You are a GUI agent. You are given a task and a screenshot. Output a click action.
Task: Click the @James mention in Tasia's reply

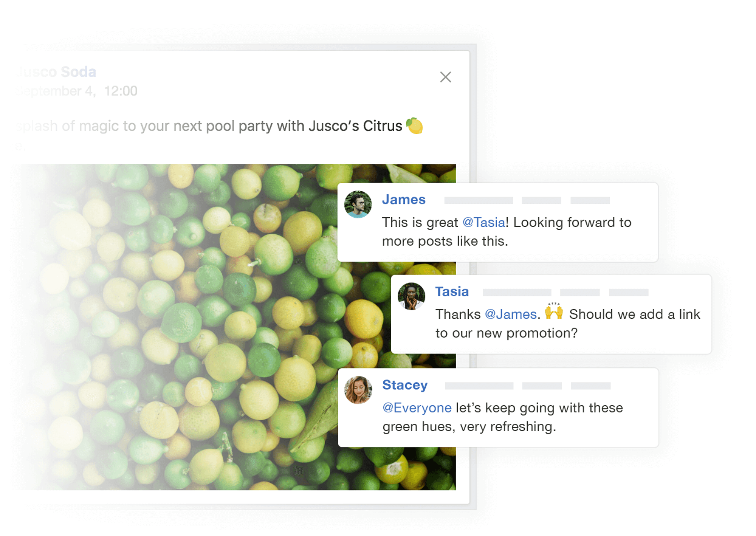tap(511, 314)
